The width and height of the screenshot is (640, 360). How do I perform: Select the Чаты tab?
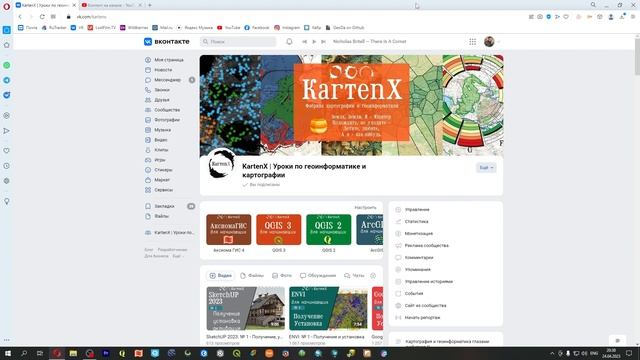pyautogui.click(x=354, y=276)
